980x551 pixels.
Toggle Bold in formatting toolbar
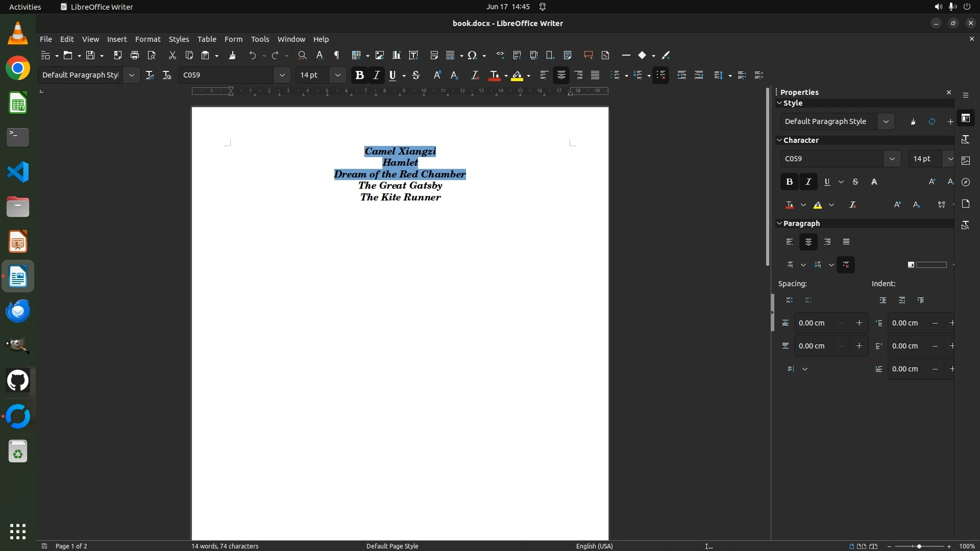pyautogui.click(x=359, y=75)
